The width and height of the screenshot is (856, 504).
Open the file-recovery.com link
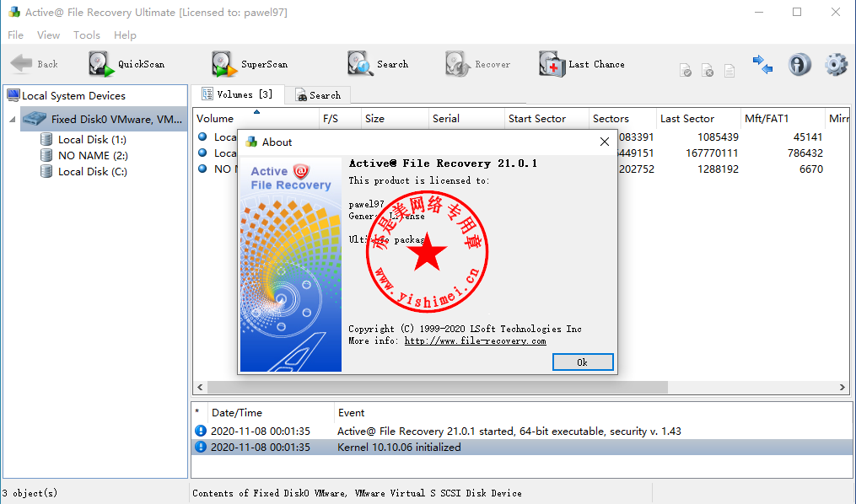point(475,340)
